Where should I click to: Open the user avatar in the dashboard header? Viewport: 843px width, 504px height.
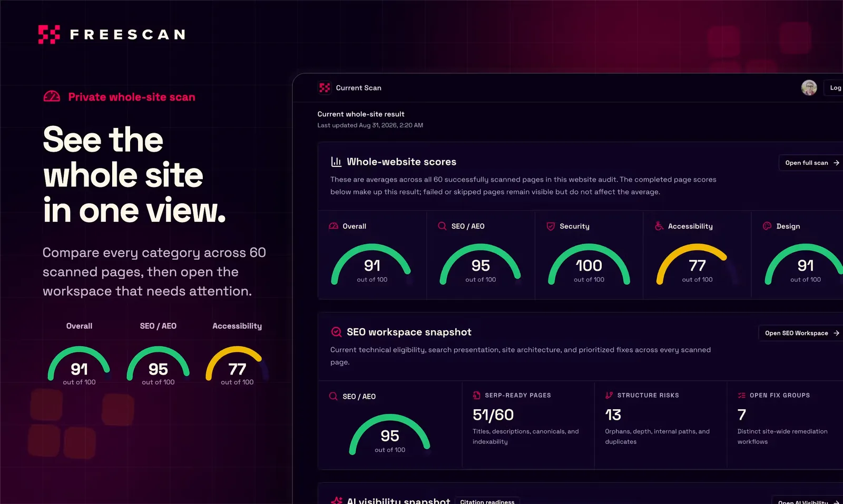tap(809, 87)
